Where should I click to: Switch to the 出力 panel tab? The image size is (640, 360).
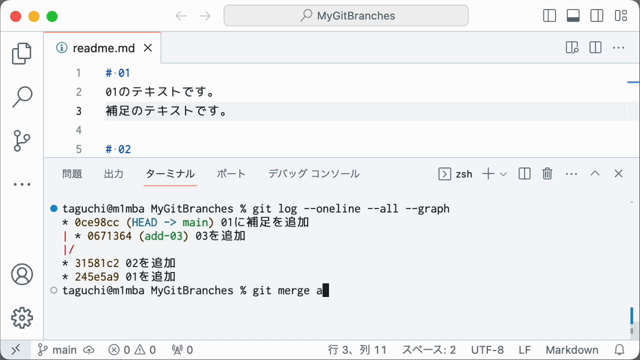point(113,174)
